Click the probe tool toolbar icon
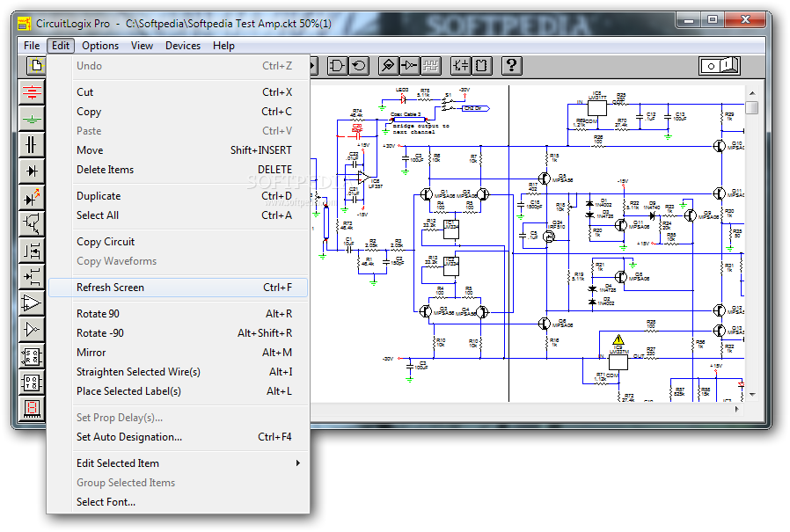Viewport: 790px width, 532px height. click(x=388, y=65)
